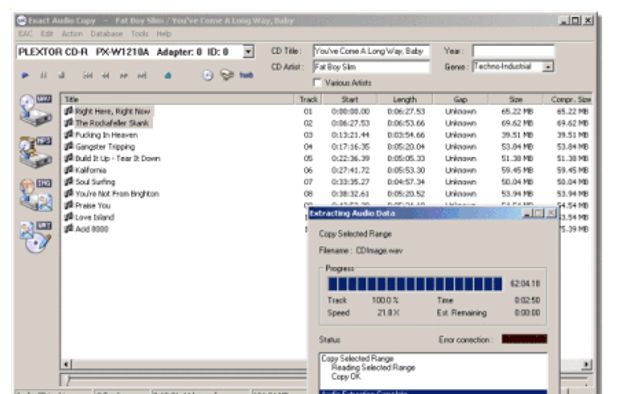Minimize the Extracting Audio Data dialog
Viewport: 618px width, 394px height.
tap(527, 214)
